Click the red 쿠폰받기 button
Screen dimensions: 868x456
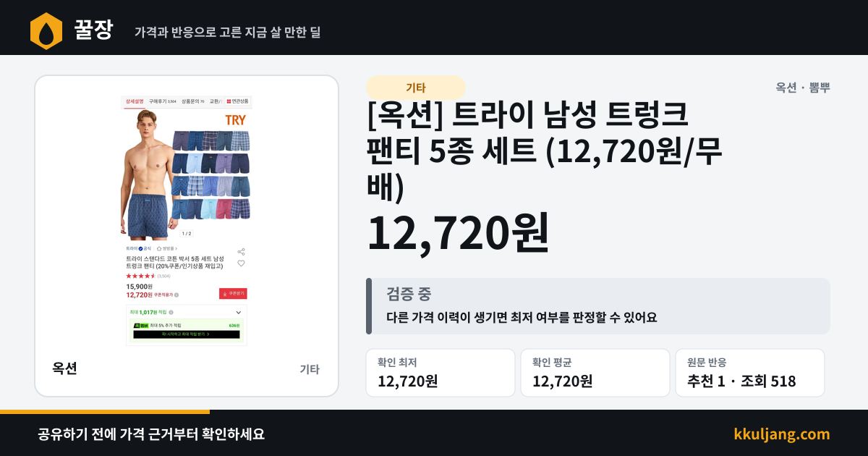tap(233, 293)
